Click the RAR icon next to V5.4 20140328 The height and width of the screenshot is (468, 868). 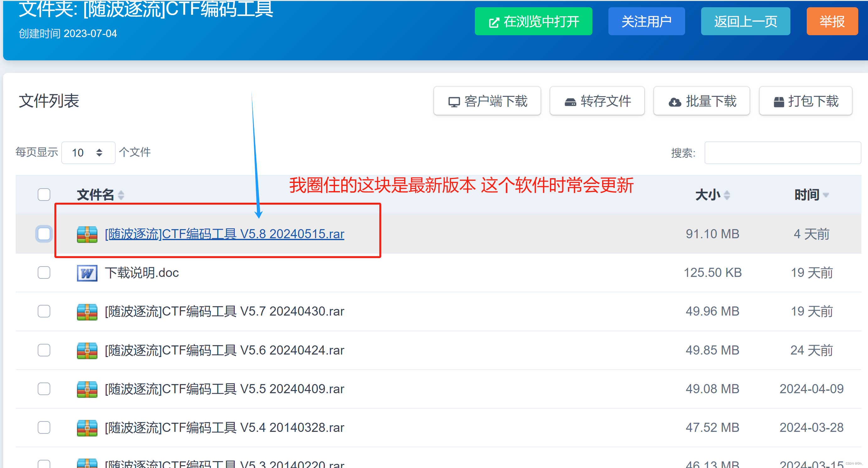[87, 428]
